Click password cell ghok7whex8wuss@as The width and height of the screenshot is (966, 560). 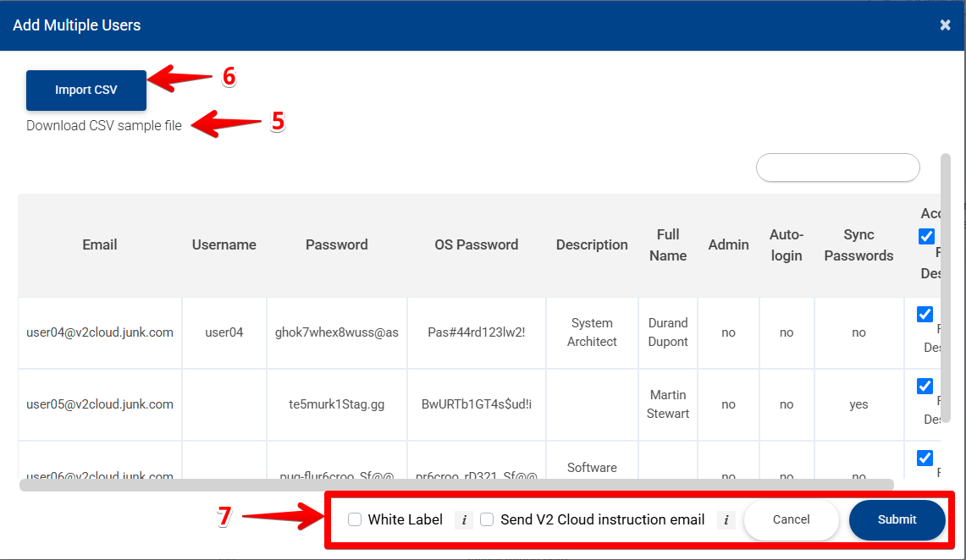(336, 332)
